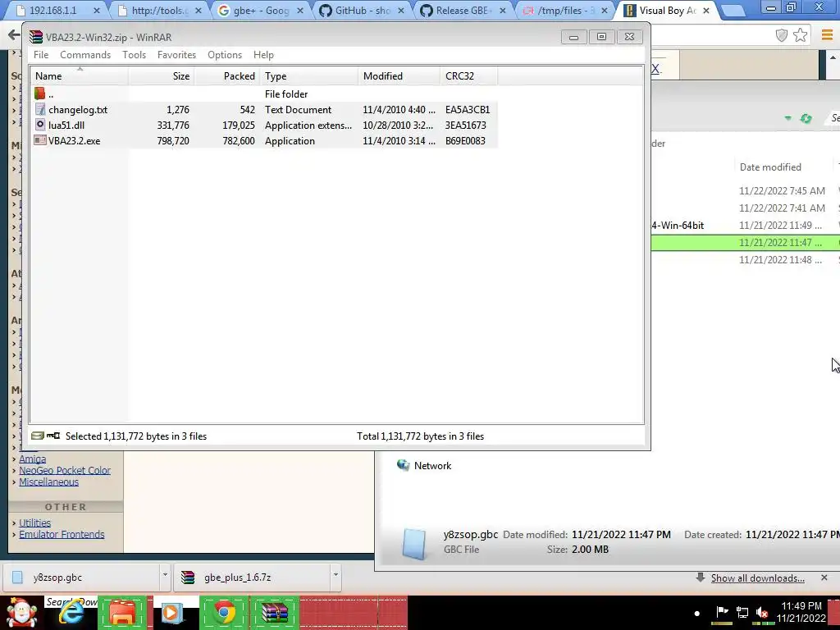This screenshot has width=840, height=630.
Task: Click the network tray icon
Action: click(x=742, y=611)
